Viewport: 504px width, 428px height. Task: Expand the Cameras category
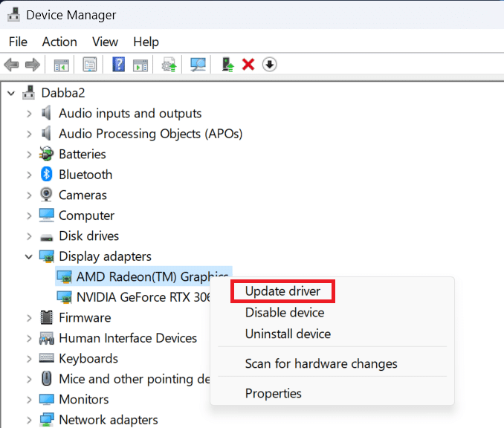click(29, 195)
